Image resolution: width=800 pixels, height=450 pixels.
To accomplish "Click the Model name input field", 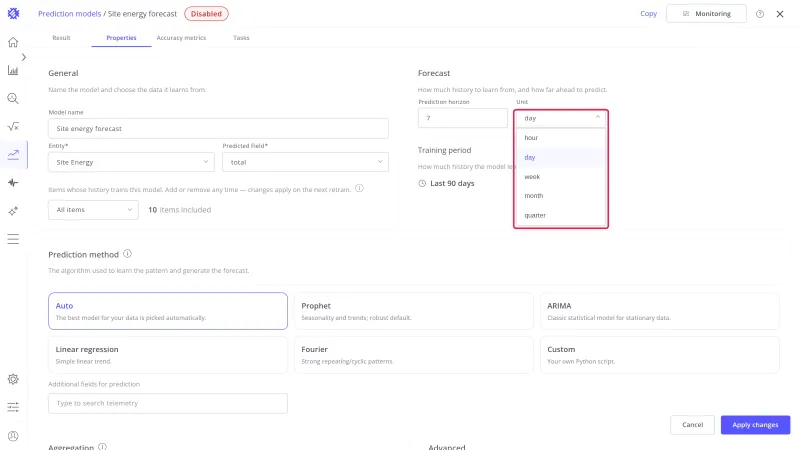I will click(x=218, y=129).
